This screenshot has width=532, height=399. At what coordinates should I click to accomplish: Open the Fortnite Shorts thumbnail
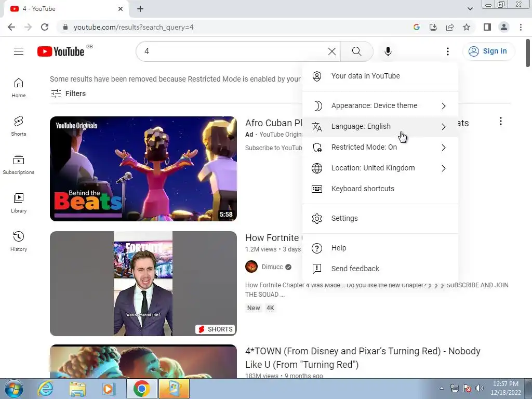143,284
